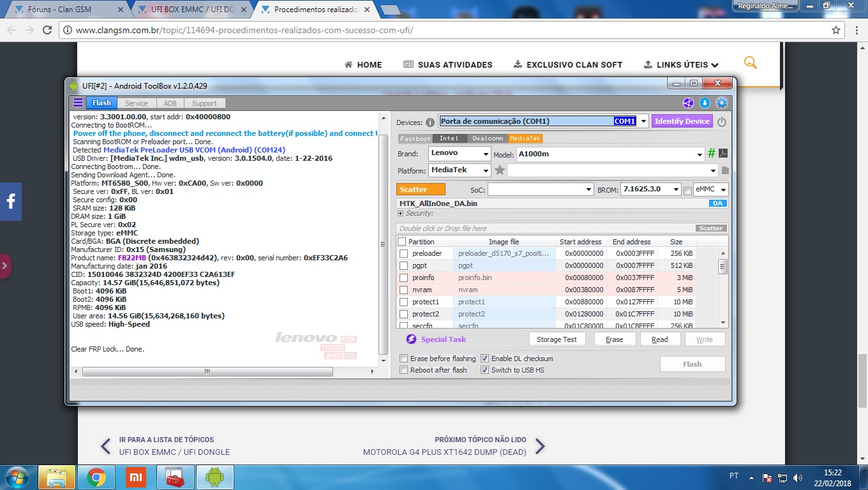868x490 pixels.
Task: Select the Intel mode tab
Action: [x=449, y=138]
